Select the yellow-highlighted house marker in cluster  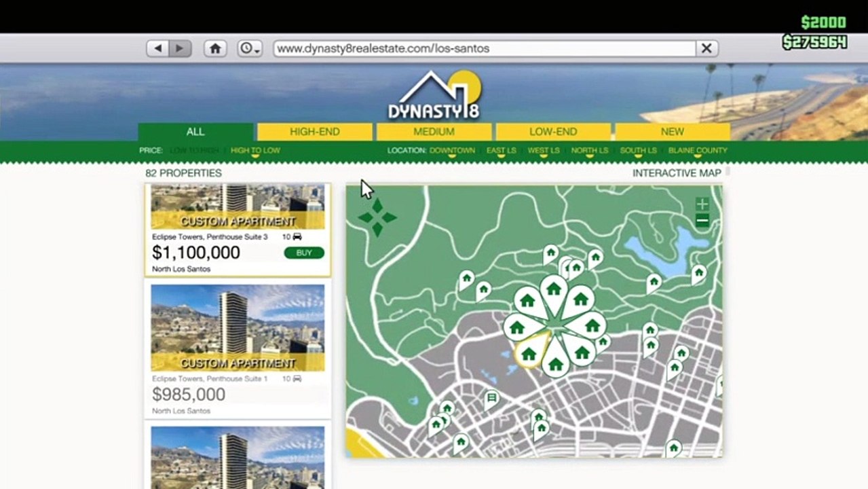[529, 352]
